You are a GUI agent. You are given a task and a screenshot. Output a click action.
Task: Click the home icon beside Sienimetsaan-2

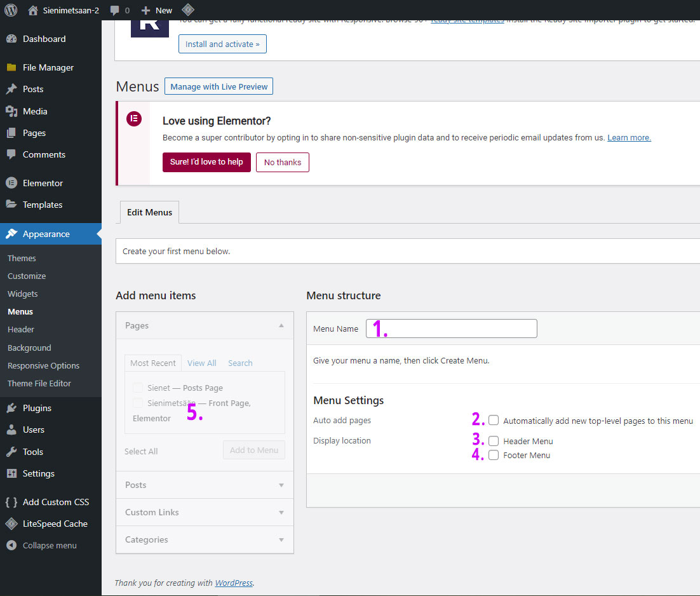(32, 10)
